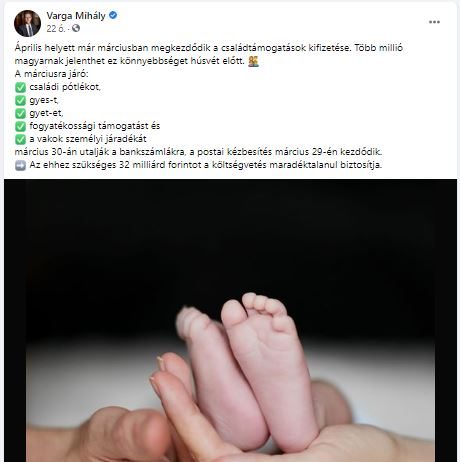Open the three-dot post options menu
The height and width of the screenshot is (462, 460).
click(434, 22)
